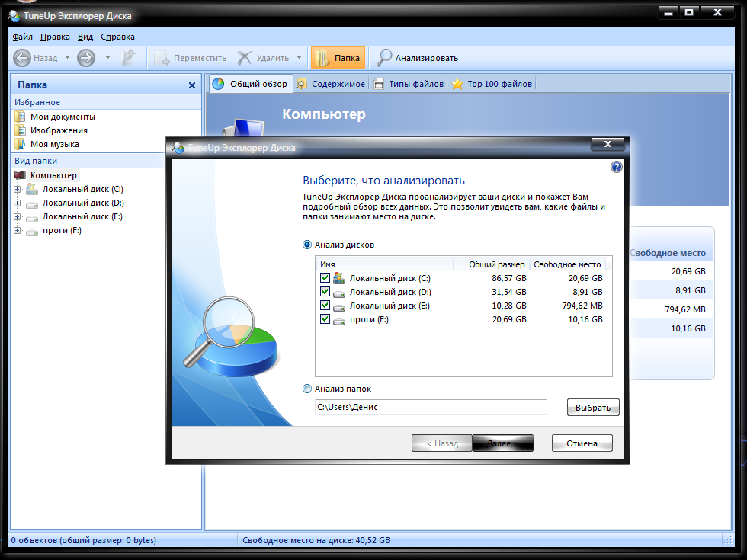Click the help question mark icon in dialog
Image resolution: width=747 pixels, height=560 pixels.
[x=616, y=167]
